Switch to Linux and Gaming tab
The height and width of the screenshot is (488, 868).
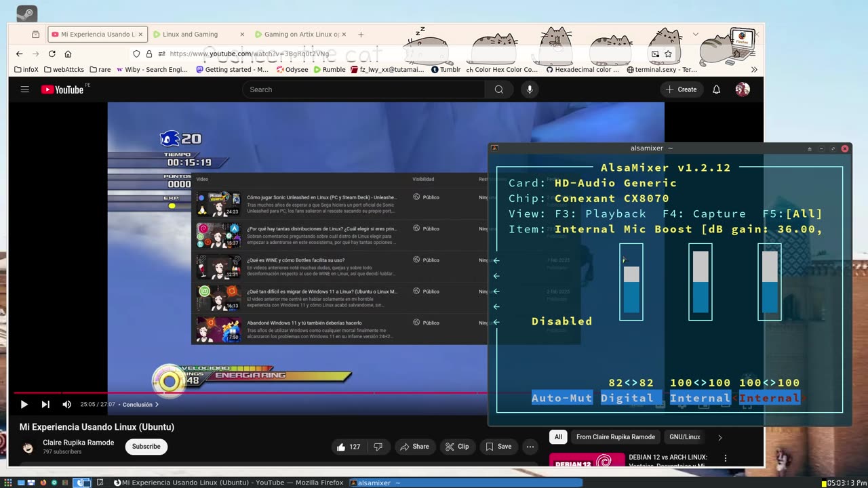[x=199, y=34]
